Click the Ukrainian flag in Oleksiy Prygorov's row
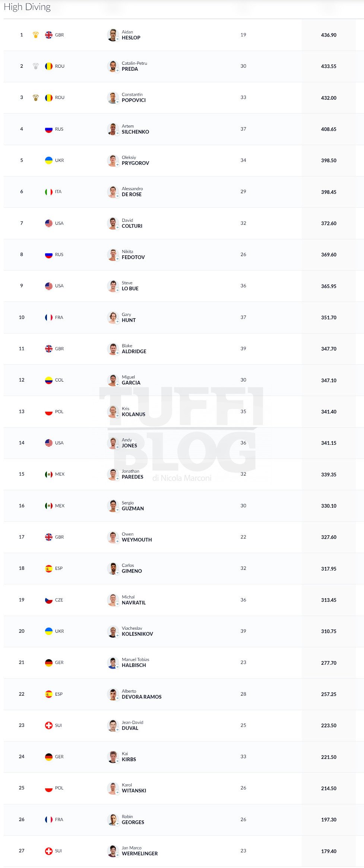364x868 pixels. point(49,160)
